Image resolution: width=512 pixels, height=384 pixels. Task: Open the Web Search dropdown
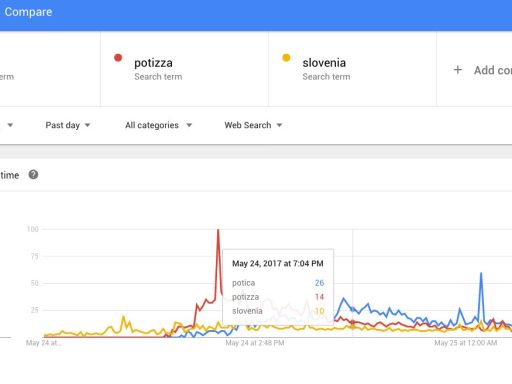[253, 125]
